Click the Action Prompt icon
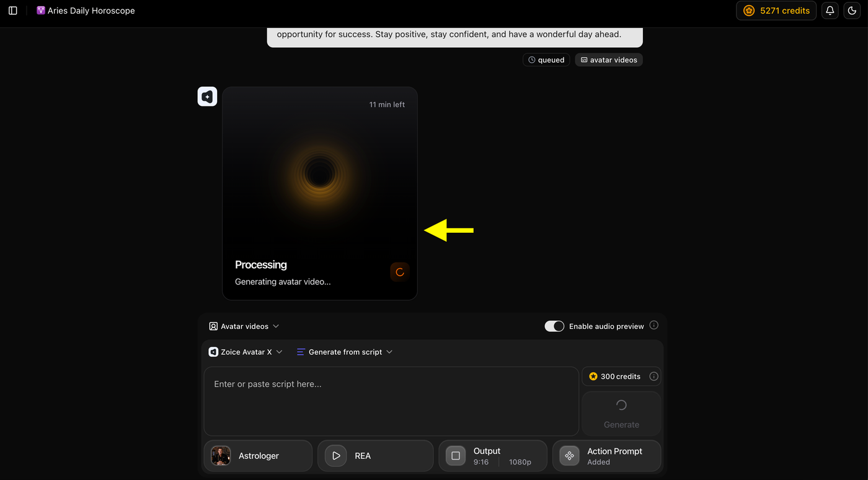868x480 pixels. click(569, 456)
